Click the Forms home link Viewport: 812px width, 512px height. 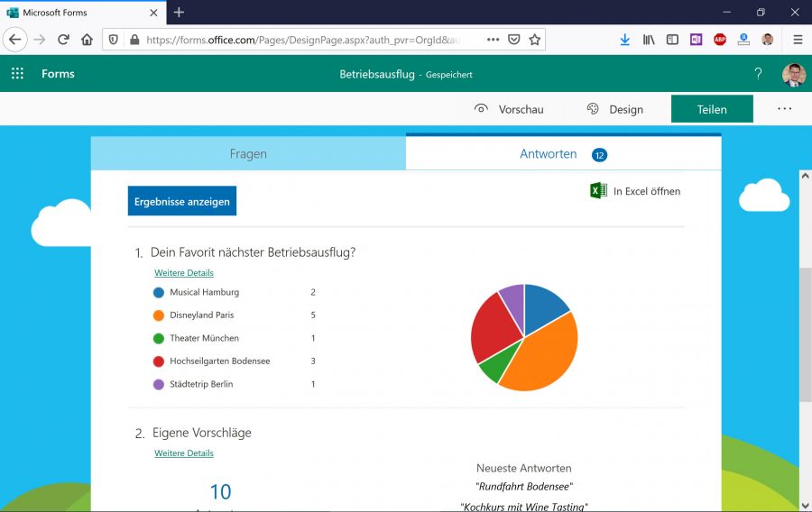(58, 73)
